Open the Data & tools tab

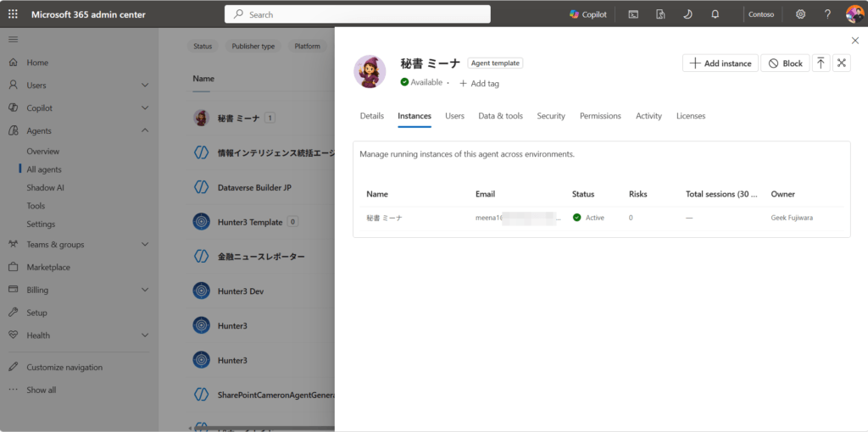tap(500, 116)
